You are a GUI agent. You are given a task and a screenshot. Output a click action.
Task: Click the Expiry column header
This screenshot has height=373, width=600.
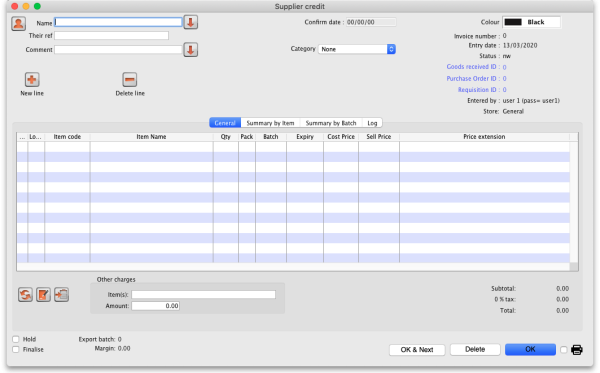point(305,137)
